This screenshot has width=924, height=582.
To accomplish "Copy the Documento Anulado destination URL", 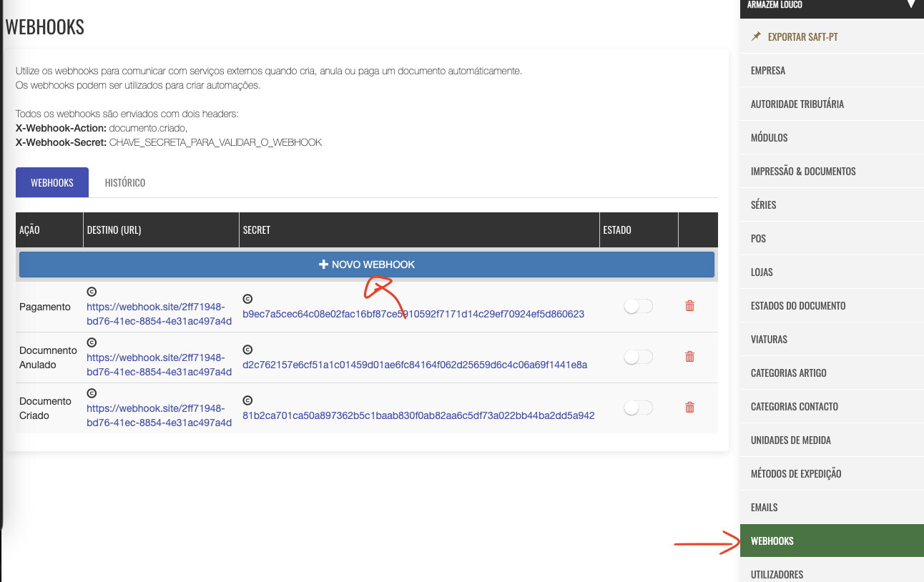I will [92, 342].
